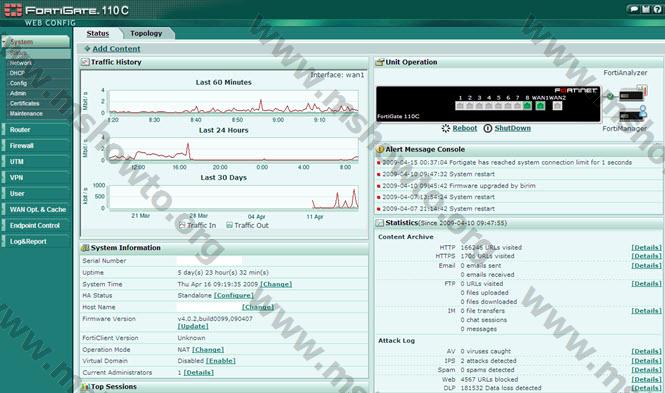Click the ShutDown power icon
Image resolution: width=665 pixels, height=393 pixels.
tap(488, 128)
